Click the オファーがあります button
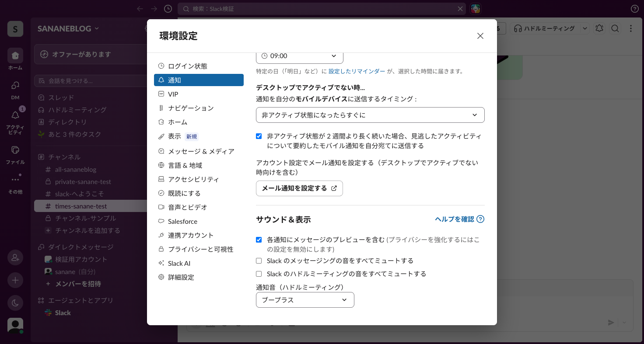The width and height of the screenshot is (644, 344). pyautogui.click(x=91, y=54)
